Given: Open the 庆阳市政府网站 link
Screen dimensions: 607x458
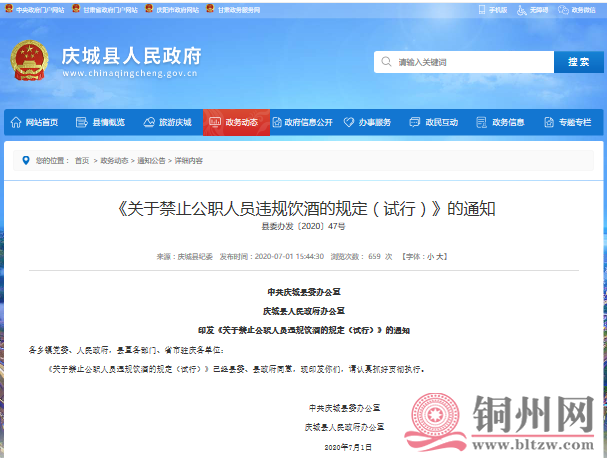Looking at the screenshot, I should click(178, 10).
